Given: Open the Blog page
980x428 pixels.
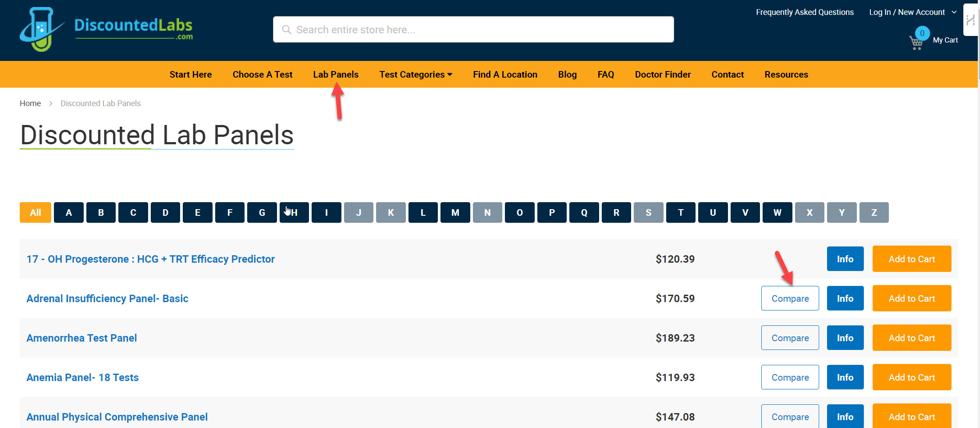Looking at the screenshot, I should tap(567, 75).
